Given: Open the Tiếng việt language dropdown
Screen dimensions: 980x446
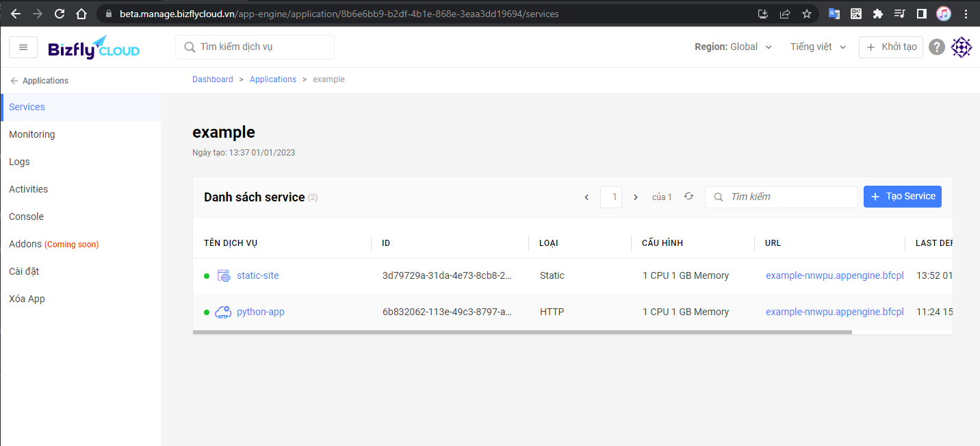Looking at the screenshot, I should (x=818, y=47).
